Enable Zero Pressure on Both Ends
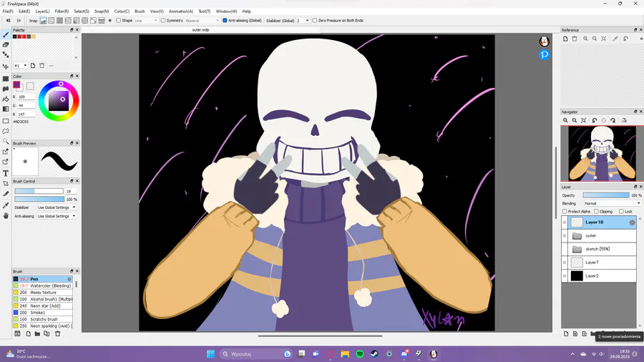The image size is (644, 362). tap(315, 21)
